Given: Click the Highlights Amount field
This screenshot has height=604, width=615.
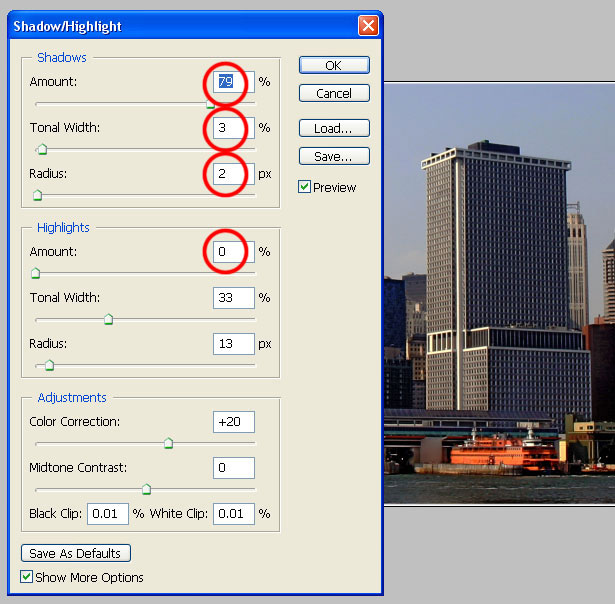Looking at the screenshot, I should pyautogui.click(x=234, y=252).
